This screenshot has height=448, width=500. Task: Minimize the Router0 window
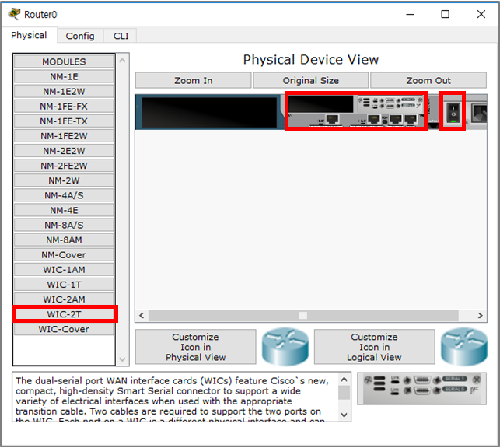pos(410,14)
